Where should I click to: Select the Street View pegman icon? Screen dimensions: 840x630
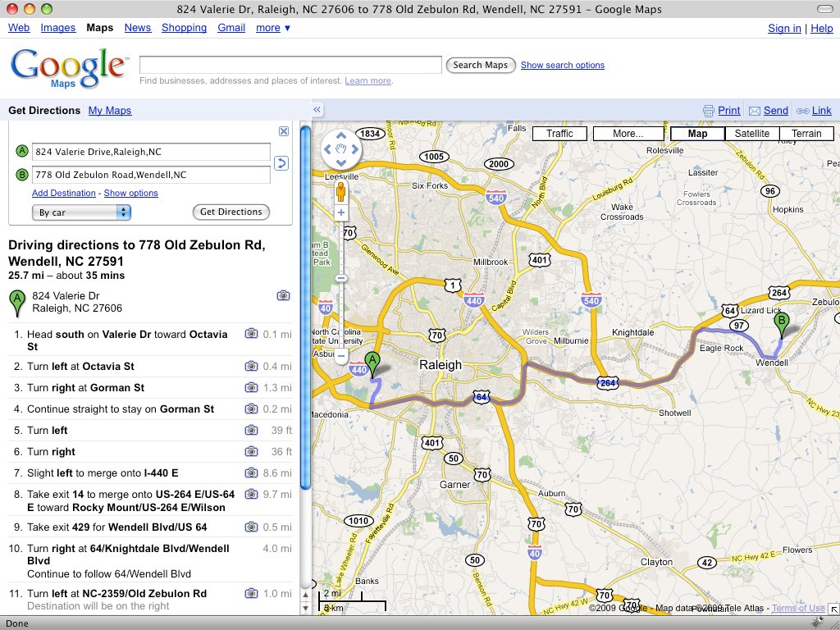pos(340,192)
